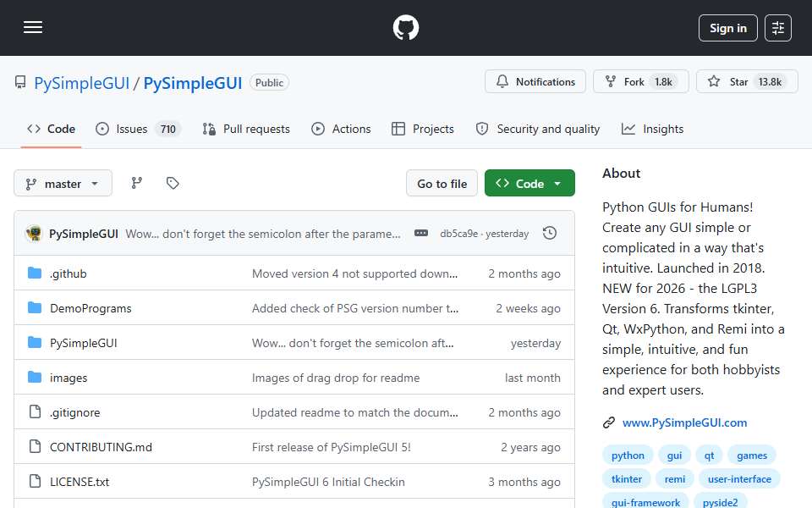Select the gui topic tag

point(674,456)
